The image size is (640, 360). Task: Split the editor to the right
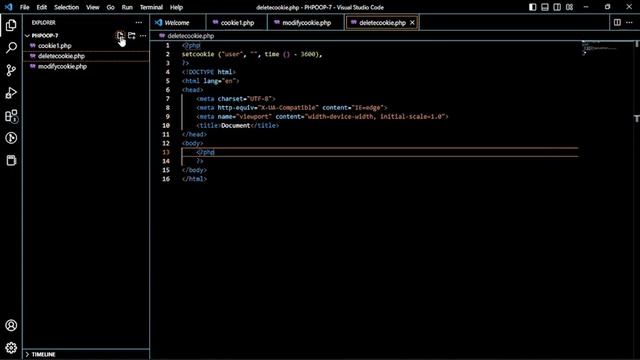tap(617, 22)
